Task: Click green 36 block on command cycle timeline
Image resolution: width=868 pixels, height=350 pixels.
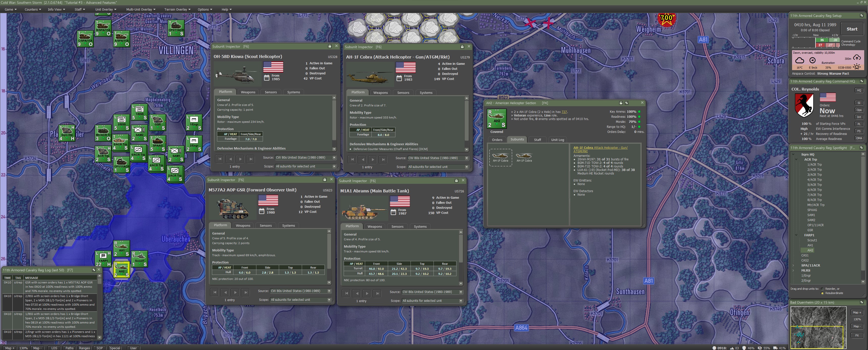Action: (x=822, y=40)
